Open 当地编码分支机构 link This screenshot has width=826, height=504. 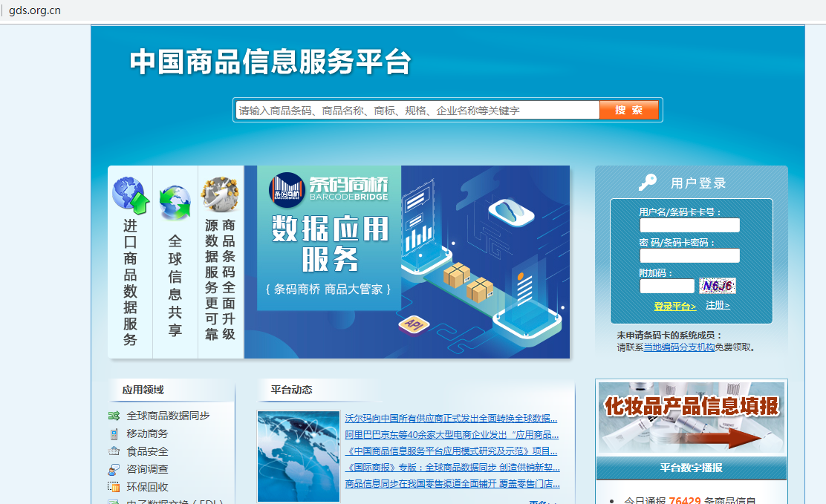(679, 347)
